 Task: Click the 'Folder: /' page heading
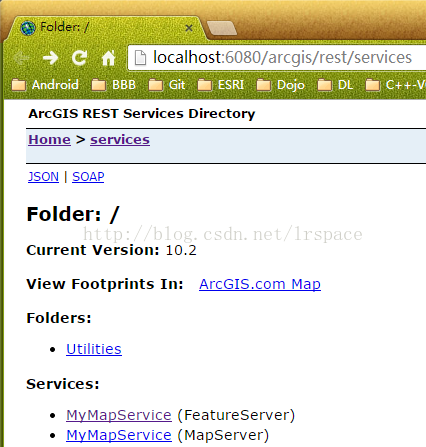coord(73,214)
